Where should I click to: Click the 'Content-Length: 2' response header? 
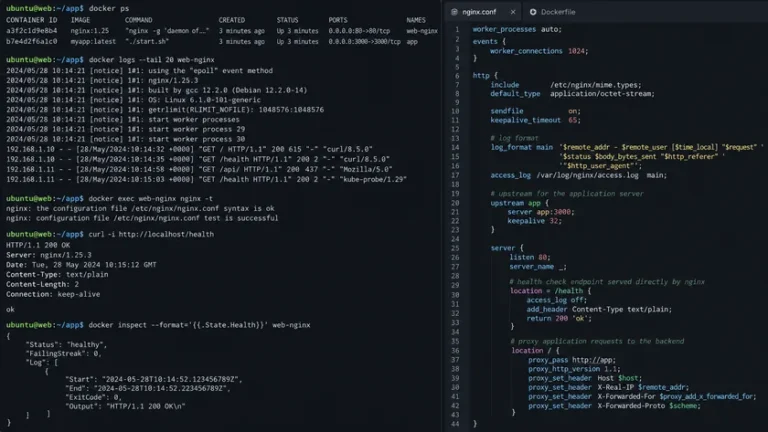(x=42, y=284)
